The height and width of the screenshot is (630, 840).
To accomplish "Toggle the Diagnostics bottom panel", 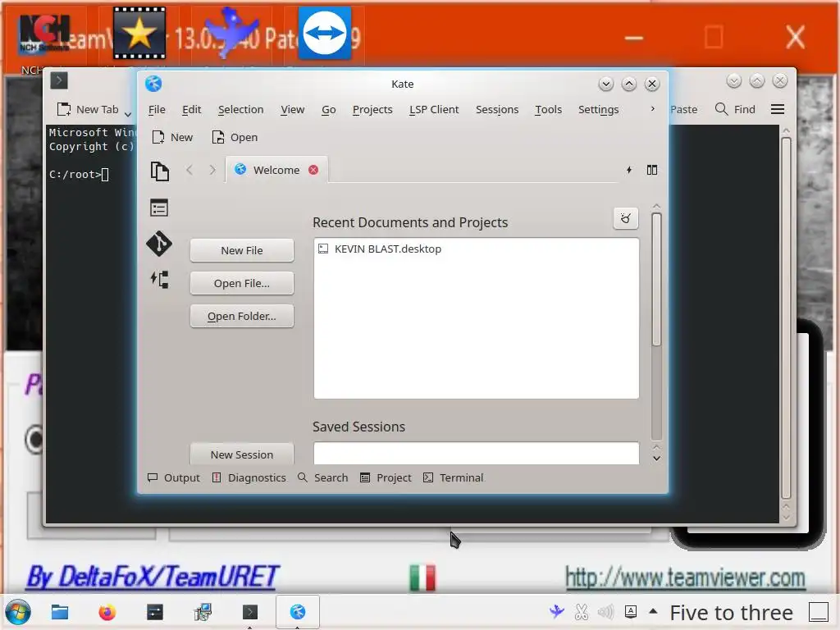I will click(249, 477).
